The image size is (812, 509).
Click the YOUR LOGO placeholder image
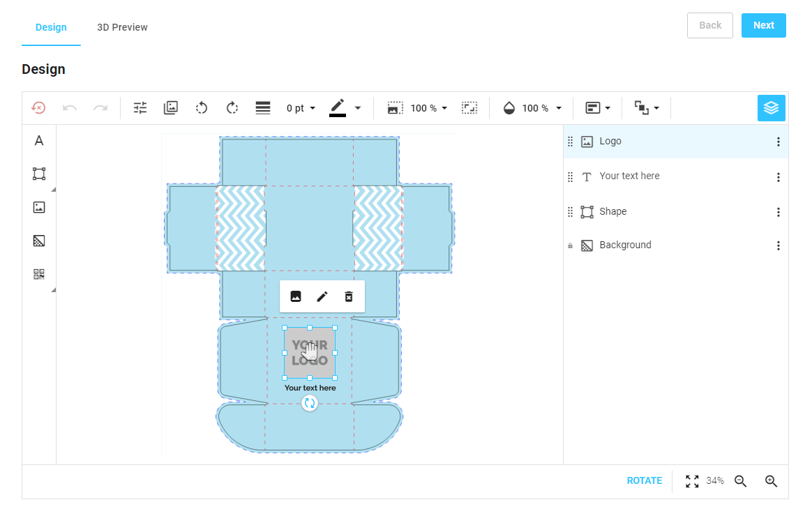tap(310, 353)
